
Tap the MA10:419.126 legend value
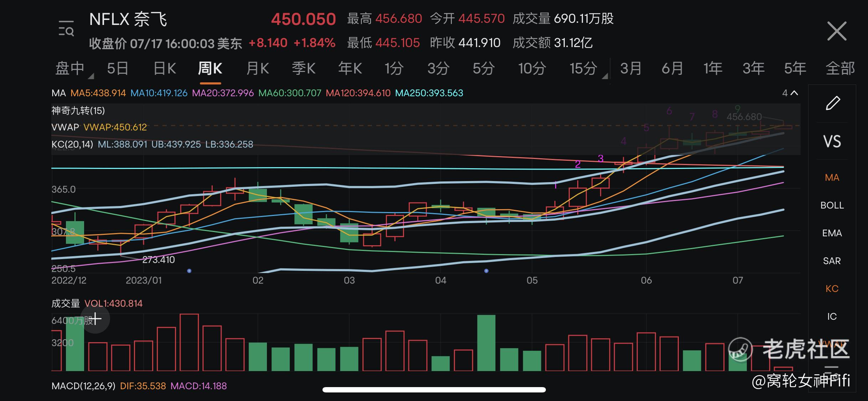[x=159, y=93]
